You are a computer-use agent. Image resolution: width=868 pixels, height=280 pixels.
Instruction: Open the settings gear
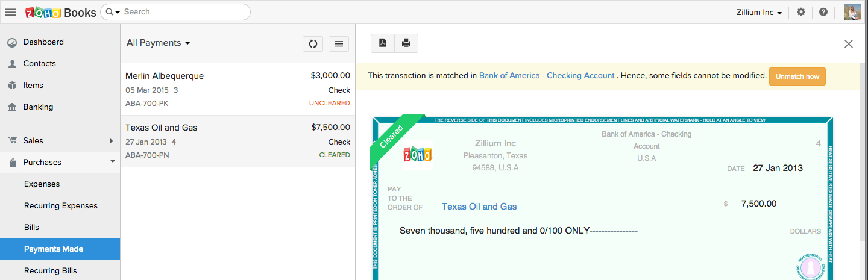[x=800, y=12]
